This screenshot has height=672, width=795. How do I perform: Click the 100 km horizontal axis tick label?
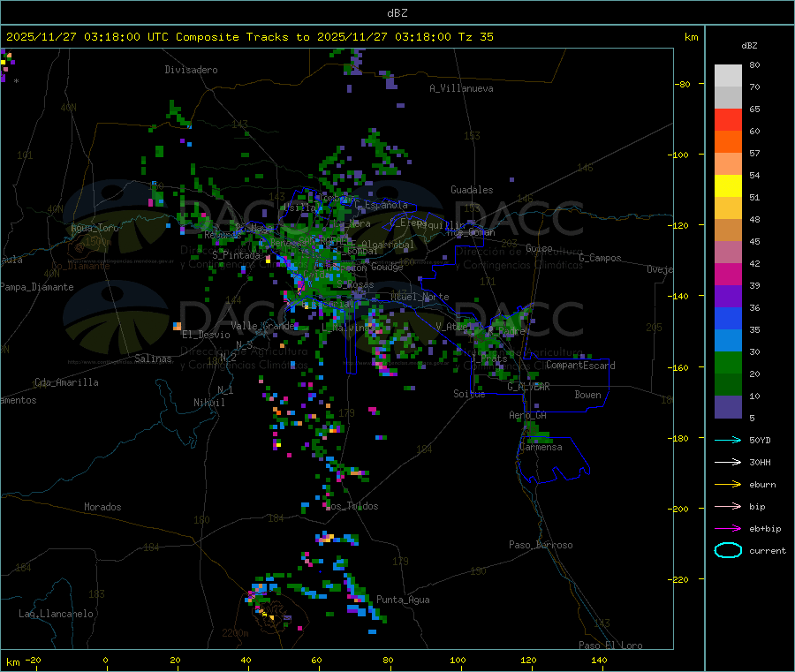pos(458,660)
